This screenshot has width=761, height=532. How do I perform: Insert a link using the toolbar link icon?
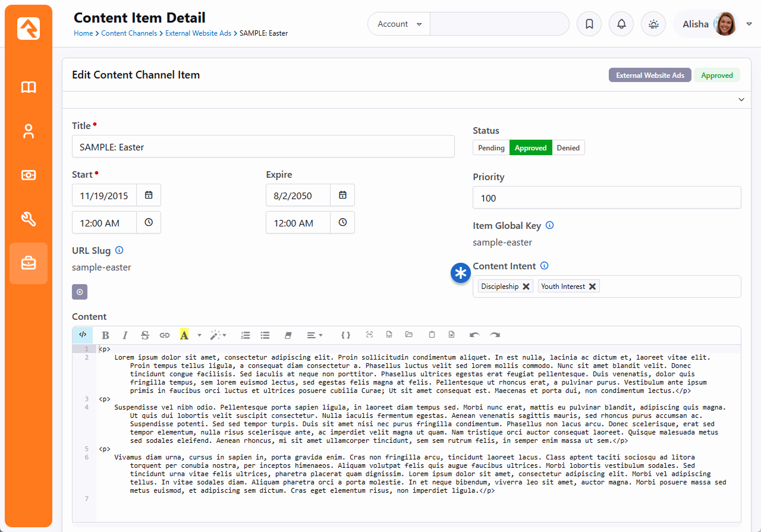(x=165, y=335)
